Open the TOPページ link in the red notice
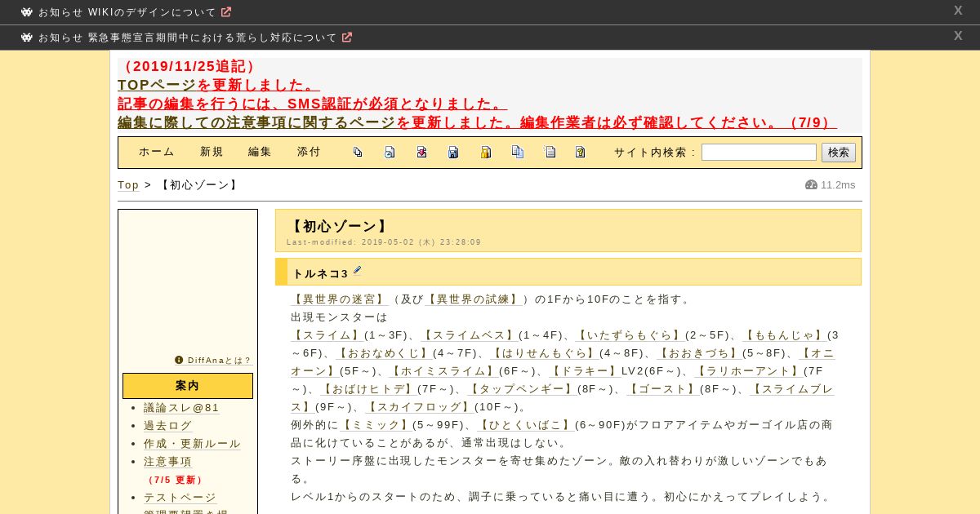The image size is (980, 514). pyautogui.click(x=157, y=85)
